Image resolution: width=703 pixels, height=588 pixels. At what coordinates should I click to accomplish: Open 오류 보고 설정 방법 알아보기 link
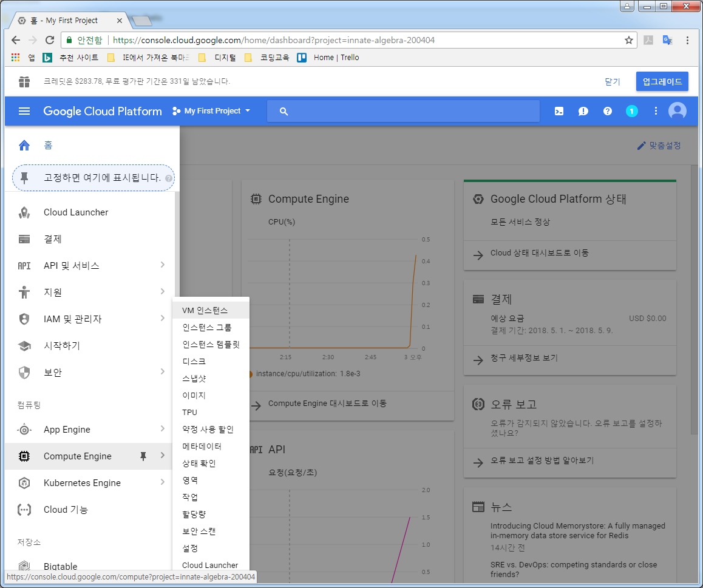(542, 461)
